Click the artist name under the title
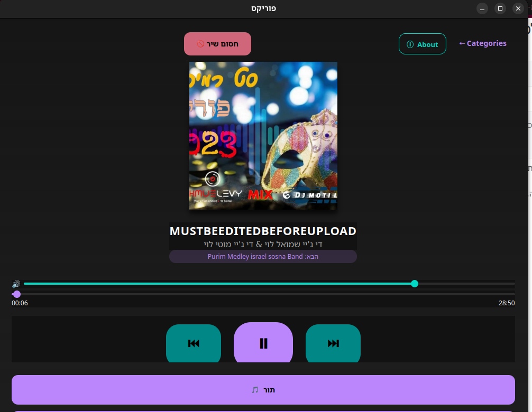This screenshot has height=412, width=532. [x=263, y=244]
